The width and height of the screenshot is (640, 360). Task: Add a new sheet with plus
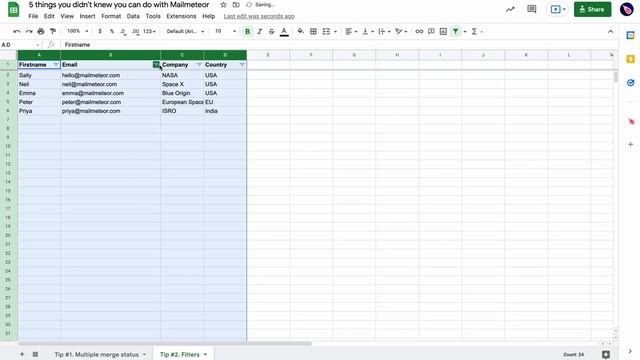point(22,354)
